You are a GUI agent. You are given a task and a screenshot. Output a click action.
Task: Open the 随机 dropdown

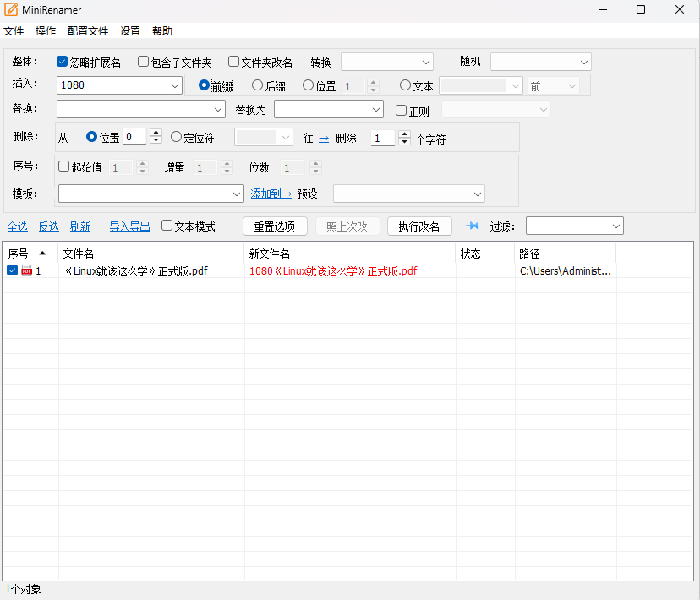539,61
